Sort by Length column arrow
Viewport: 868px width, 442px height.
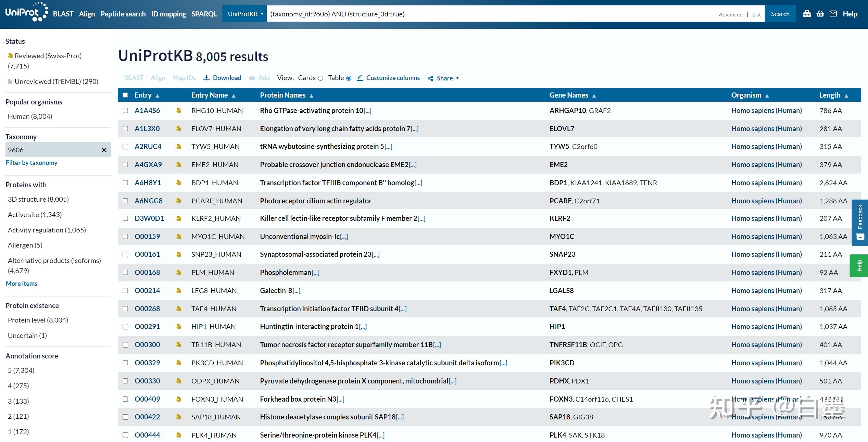point(846,96)
